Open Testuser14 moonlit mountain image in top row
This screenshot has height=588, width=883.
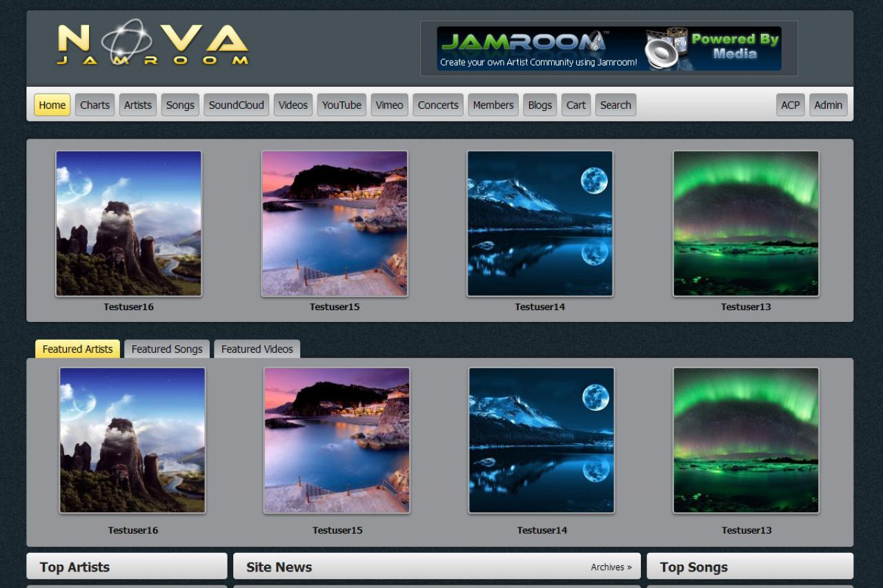[539, 223]
